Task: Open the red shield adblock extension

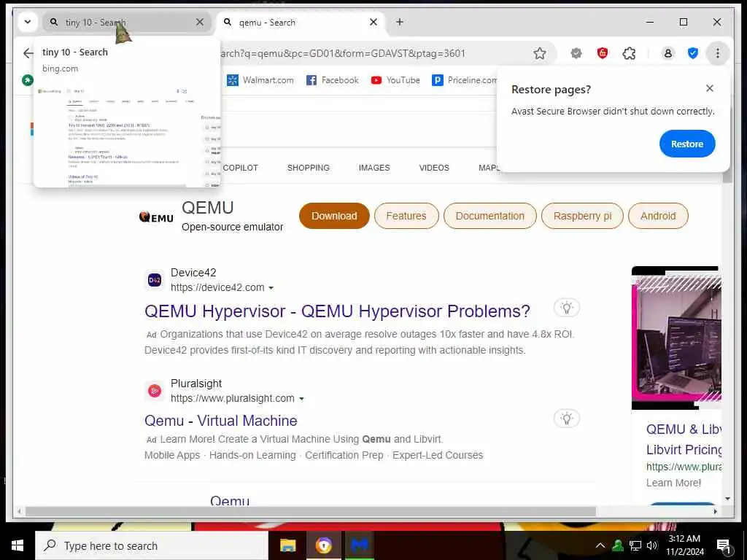Action: pos(602,53)
